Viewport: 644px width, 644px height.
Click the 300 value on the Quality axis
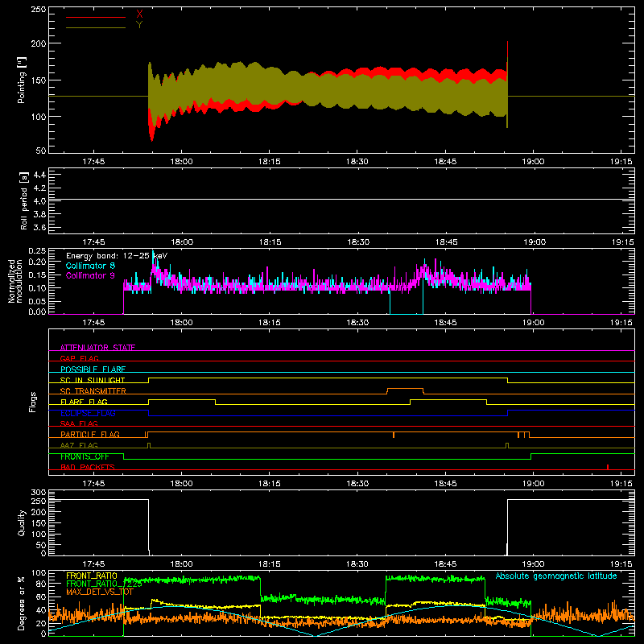point(39,493)
